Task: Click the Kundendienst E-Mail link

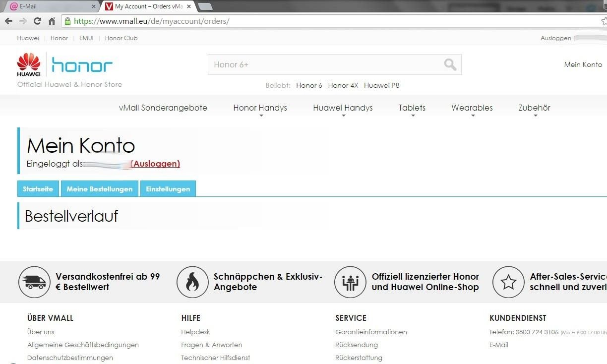Action: (499, 345)
